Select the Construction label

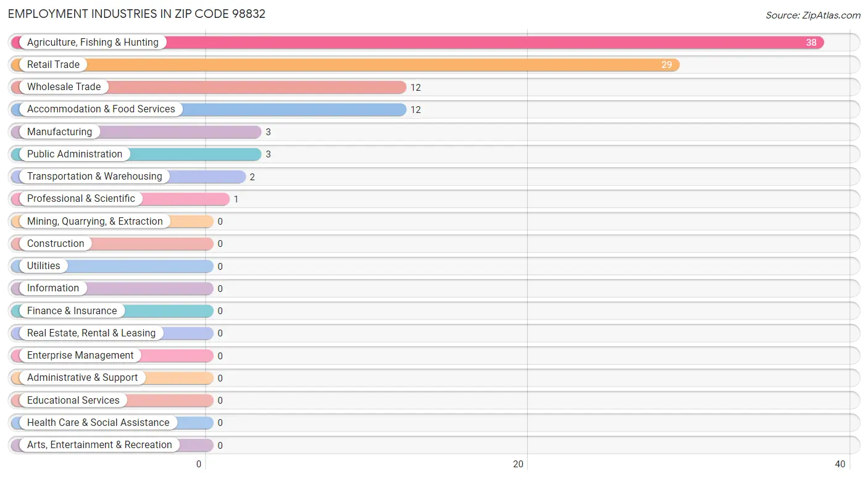tap(56, 243)
